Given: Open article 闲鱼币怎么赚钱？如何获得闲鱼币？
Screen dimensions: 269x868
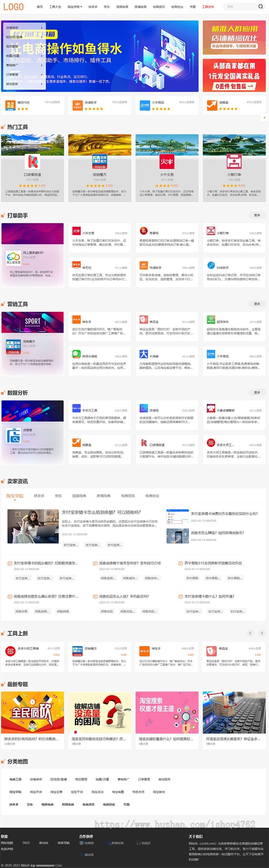Looking at the screenshot, I should coord(217,533).
